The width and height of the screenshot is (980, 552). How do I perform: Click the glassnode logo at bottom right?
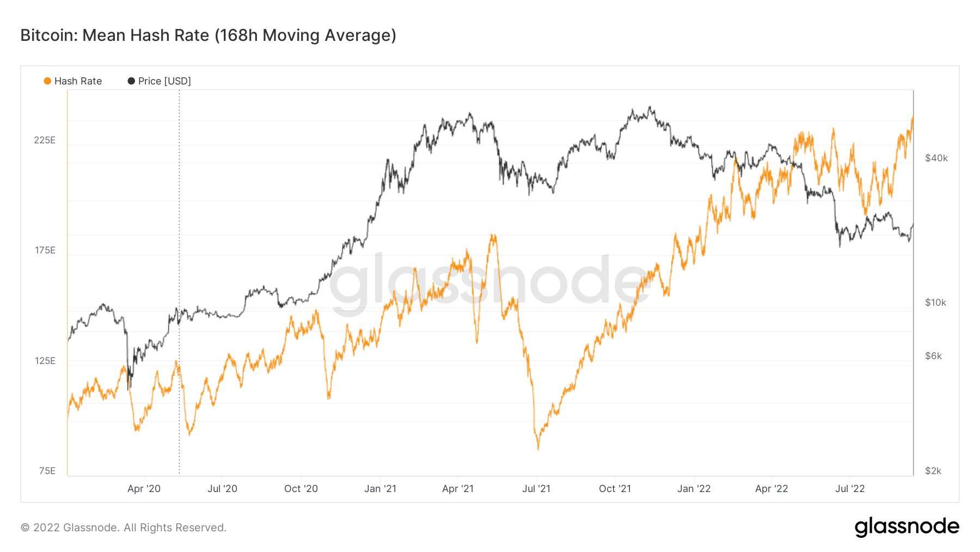coord(906,527)
